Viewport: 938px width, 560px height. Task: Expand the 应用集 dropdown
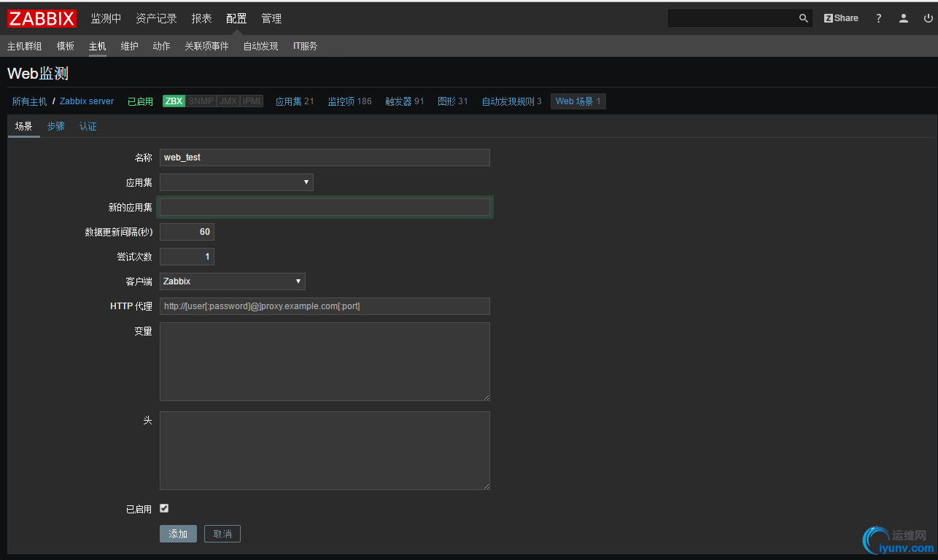(236, 182)
